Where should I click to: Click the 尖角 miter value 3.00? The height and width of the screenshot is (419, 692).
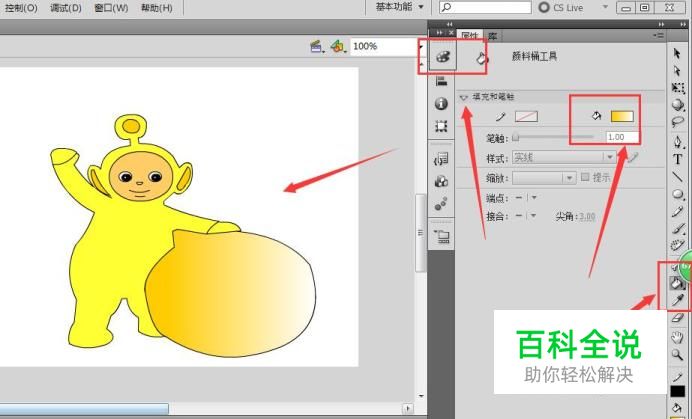coord(587,217)
